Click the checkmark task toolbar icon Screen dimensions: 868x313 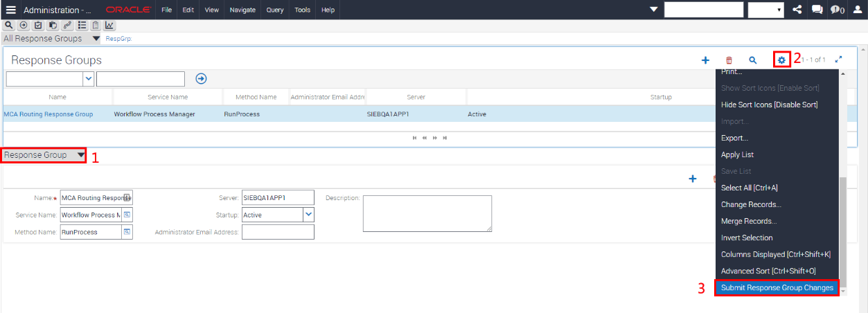click(x=38, y=25)
